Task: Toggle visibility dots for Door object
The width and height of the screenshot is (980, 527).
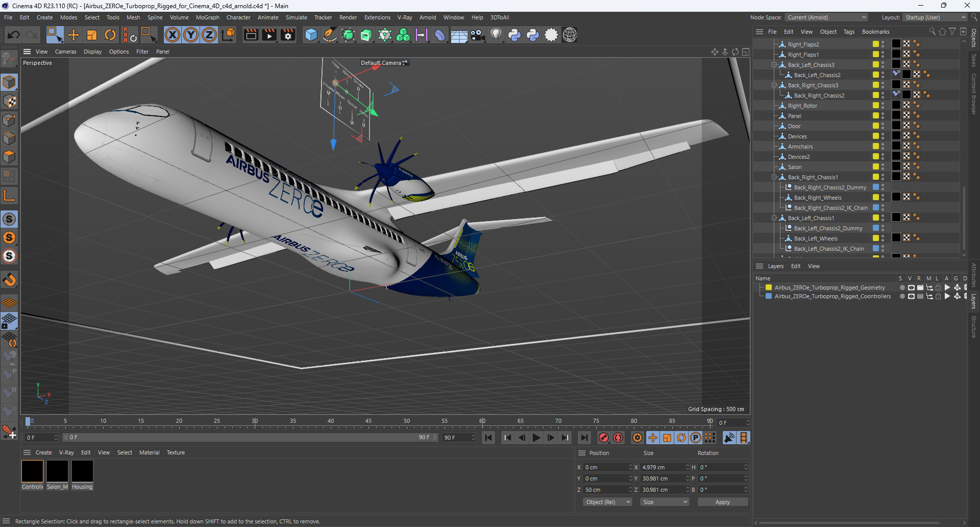Action: (883, 126)
